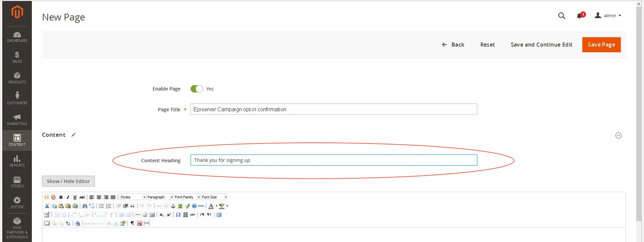
Task: Apply current text color swatch
Action: (x=211, y=206)
